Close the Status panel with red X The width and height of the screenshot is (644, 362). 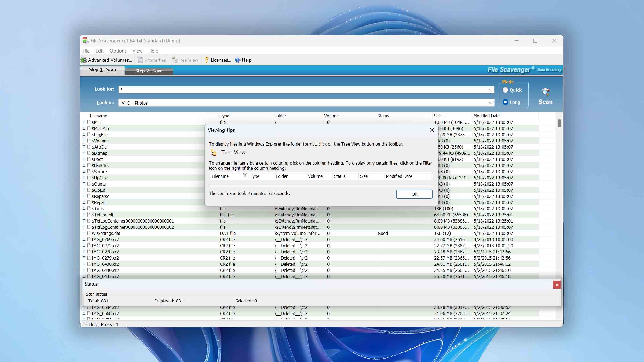coord(557,285)
